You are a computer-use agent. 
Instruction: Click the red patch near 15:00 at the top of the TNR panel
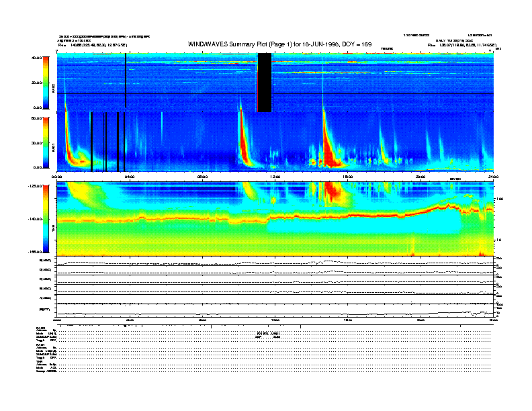pos(333,191)
